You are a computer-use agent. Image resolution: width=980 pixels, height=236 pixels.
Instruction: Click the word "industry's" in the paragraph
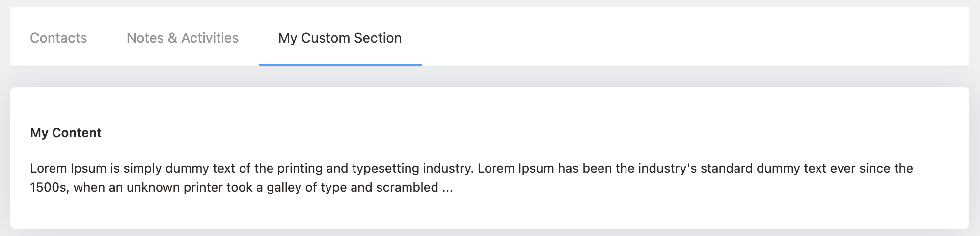click(667, 168)
